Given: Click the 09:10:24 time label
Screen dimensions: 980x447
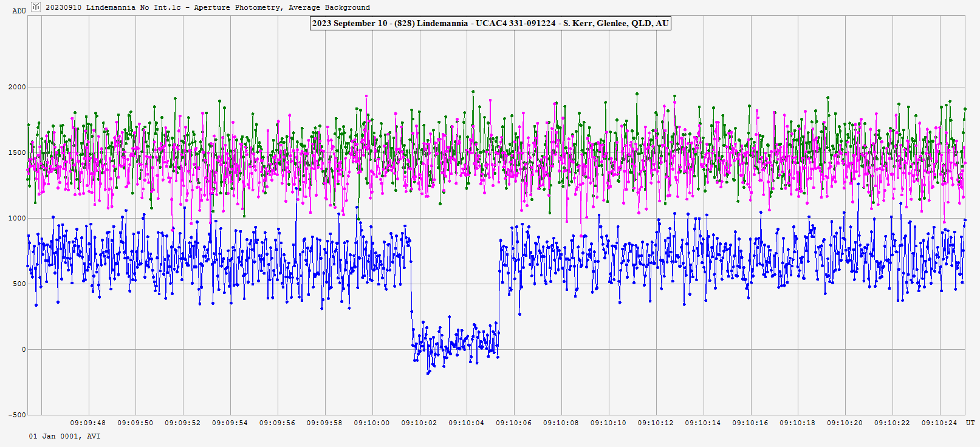Looking at the screenshot, I should 939,423.
